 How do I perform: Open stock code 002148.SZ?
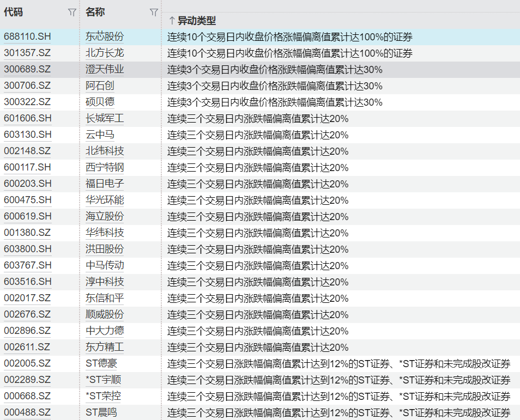pyautogui.click(x=27, y=151)
